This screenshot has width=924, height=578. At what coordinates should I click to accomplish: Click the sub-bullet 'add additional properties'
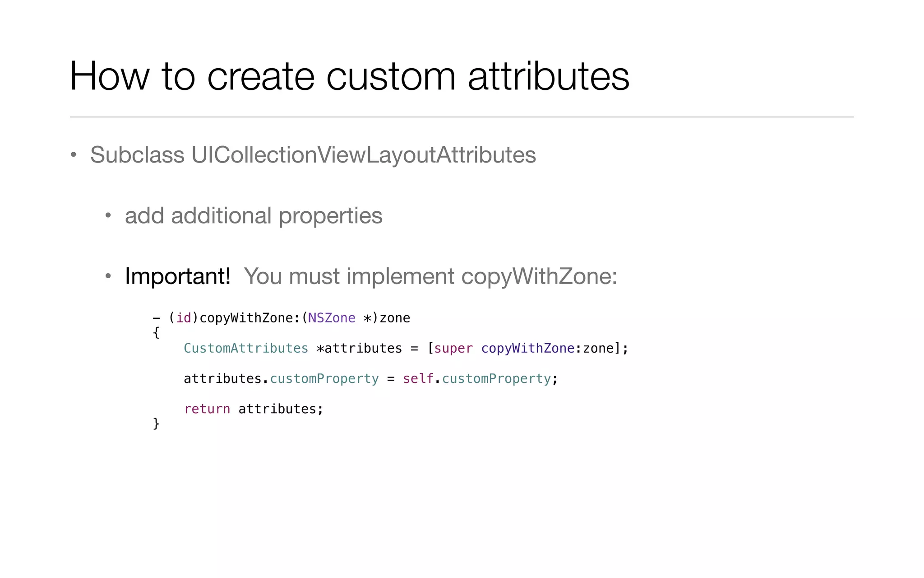click(254, 216)
